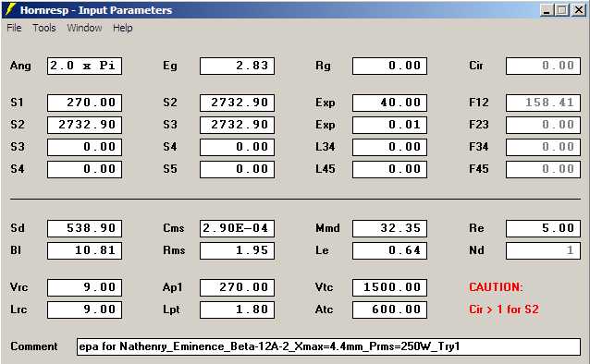Click the second Exp field showing 0.01
The width and height of the screenshot is (590, 364).
click(390, 125)
